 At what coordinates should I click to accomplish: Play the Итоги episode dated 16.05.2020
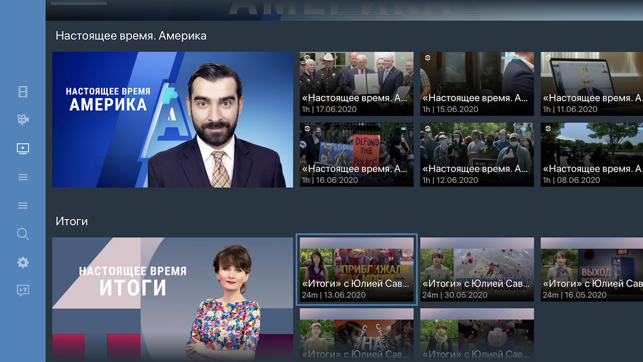pyautogui.click(x=592, y=269)
